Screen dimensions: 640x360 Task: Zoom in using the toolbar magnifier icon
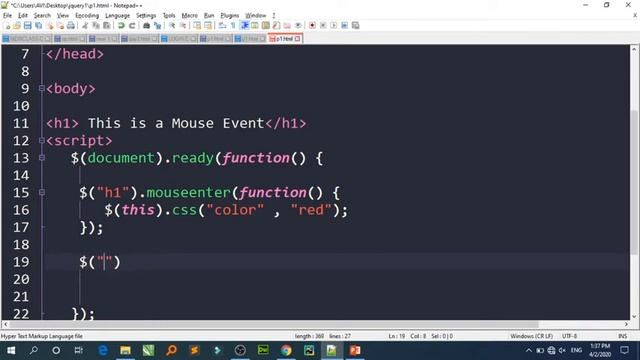click(x=172, y=25)
